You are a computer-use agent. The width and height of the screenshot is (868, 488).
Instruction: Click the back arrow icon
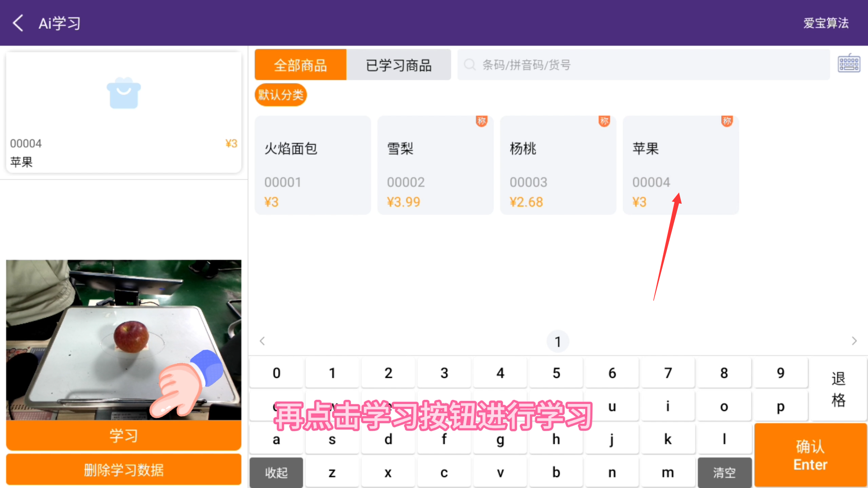(x=18, y=23)
